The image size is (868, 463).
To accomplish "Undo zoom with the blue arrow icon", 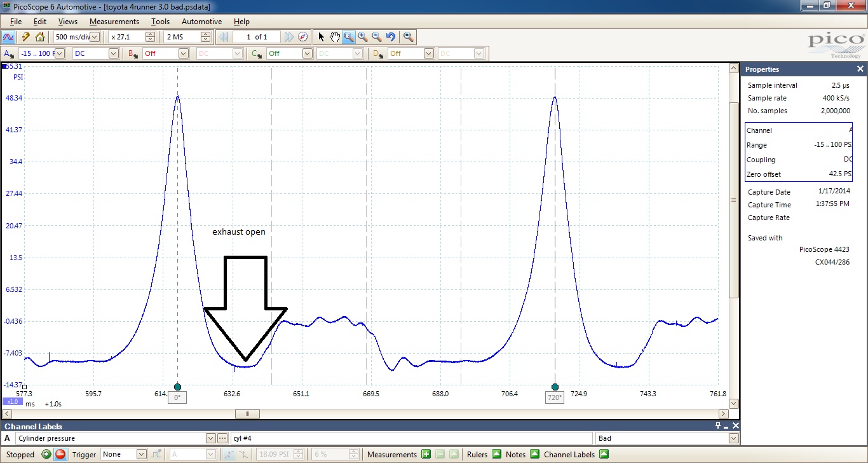I will coord(391,37).
